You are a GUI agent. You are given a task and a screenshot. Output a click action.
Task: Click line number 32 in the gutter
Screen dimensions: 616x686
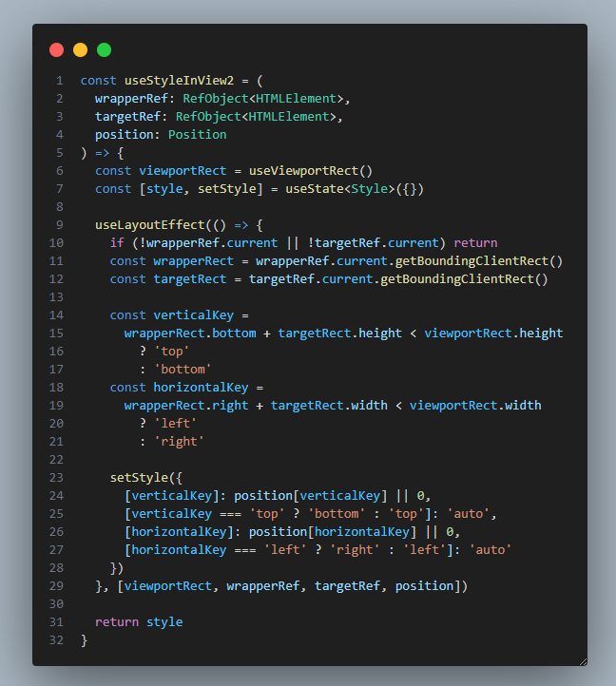click(56, 640)
